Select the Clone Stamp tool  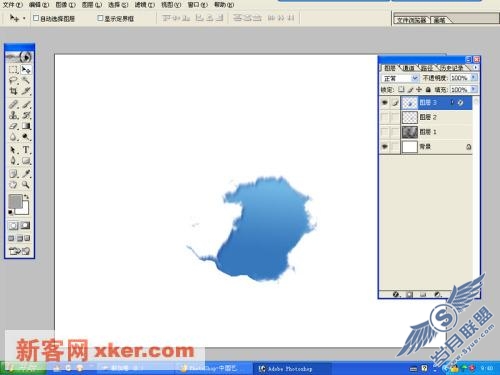coord(13,115)
